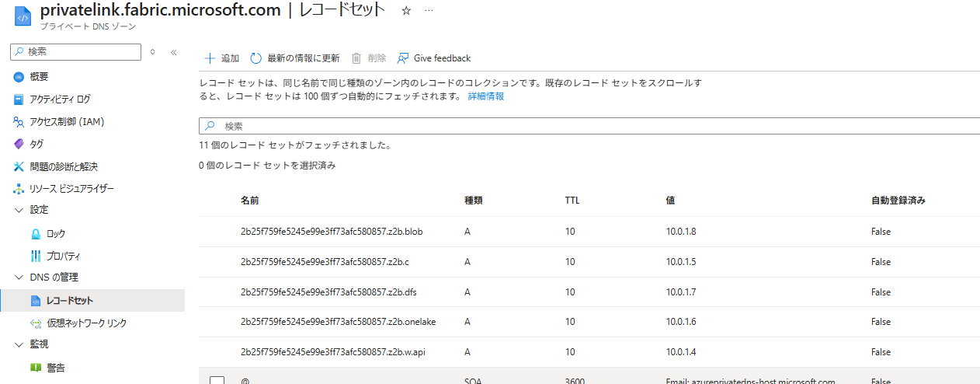
Task: Open the 詳細情報 link
Action: [486, 96]
